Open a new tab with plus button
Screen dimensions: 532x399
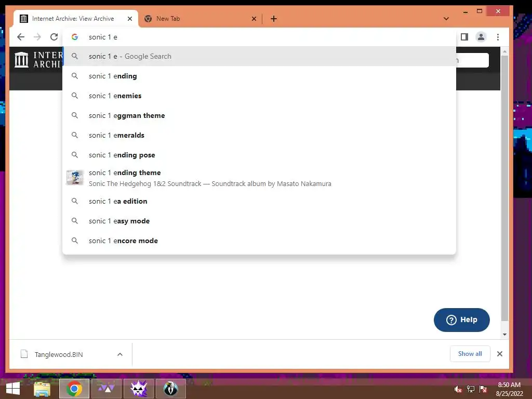(274, 19)
